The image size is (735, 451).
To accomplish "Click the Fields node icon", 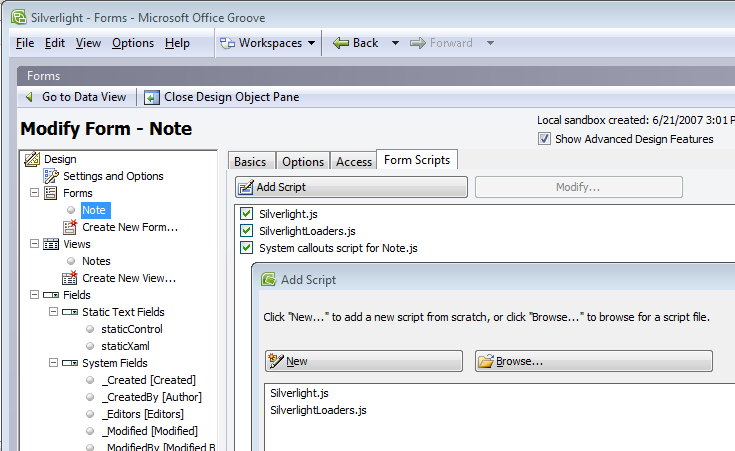I will pyautogui.click(x=51, y=295).
